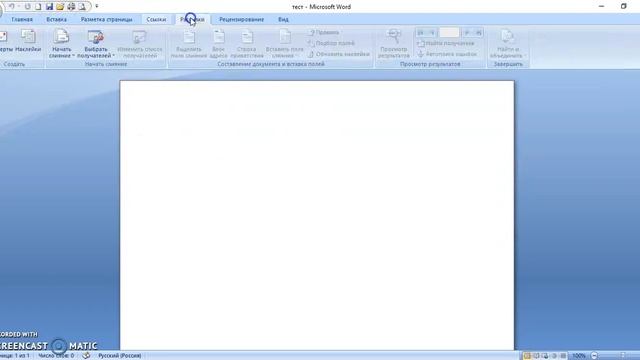Open the Начать слияние dropdown
This screenshot has width=640, height=360.
pyautogui.click(x=62, y=44)
